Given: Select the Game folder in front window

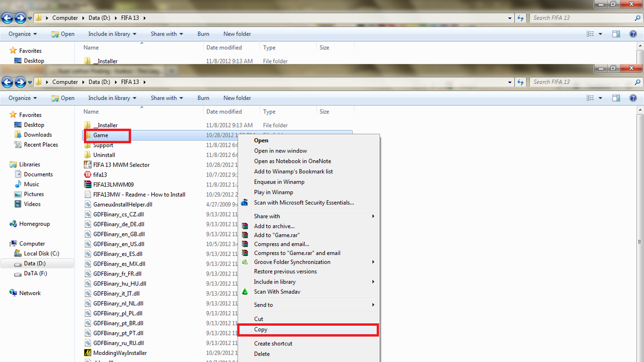Looking at the screenshot, I should pos(101,135).
